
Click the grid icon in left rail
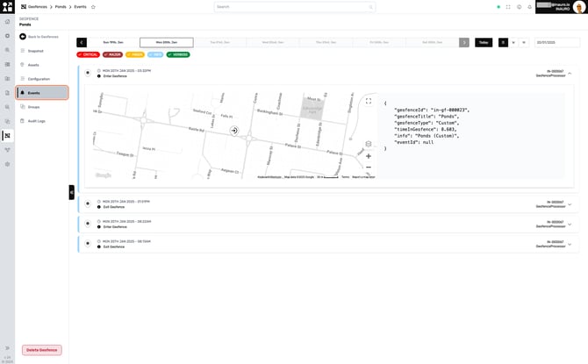pos(7,65)
